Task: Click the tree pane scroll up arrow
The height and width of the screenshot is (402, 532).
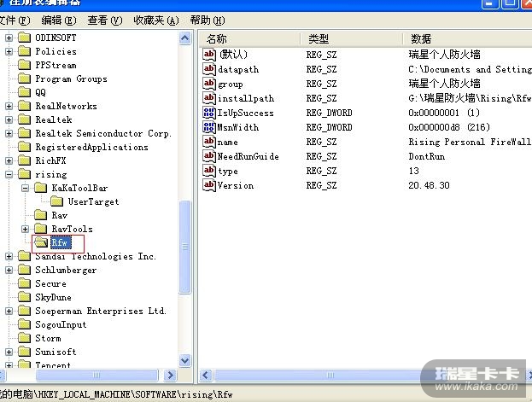Action: tap(185, 38)
